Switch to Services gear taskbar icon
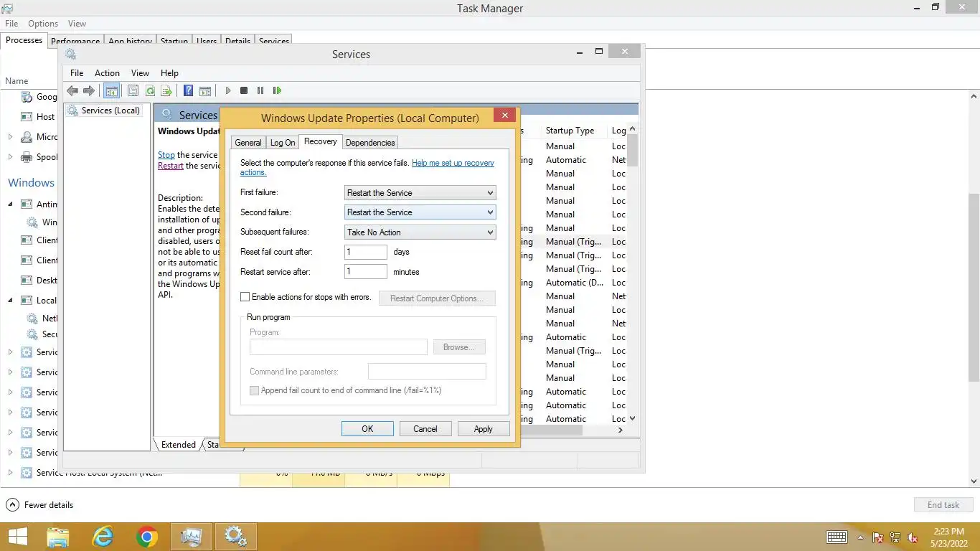The height and width of the screenshot is (551, 980). (236, 536)
